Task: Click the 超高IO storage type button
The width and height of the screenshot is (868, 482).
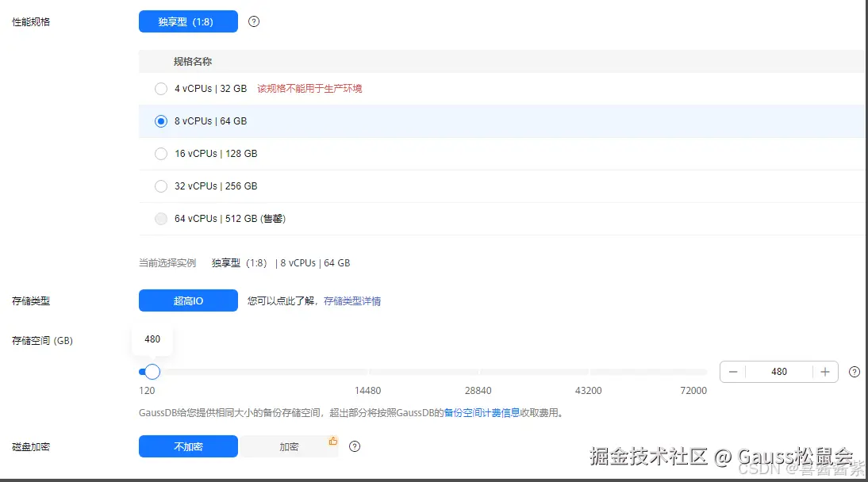Action: 188,300
